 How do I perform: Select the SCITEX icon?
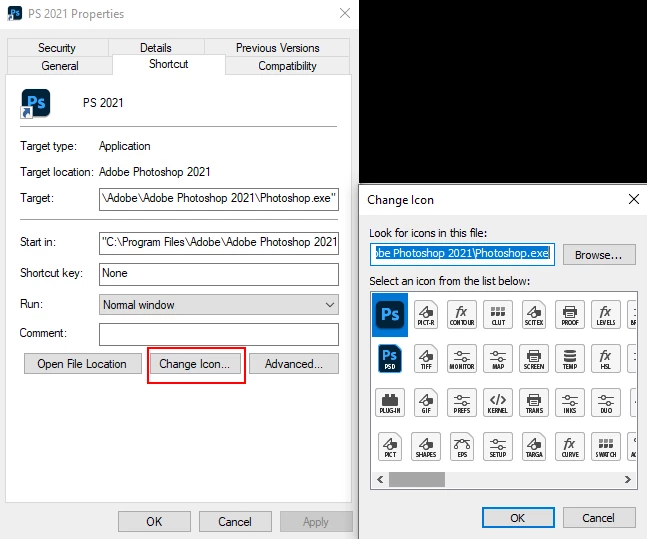click(x=534, y=314)
